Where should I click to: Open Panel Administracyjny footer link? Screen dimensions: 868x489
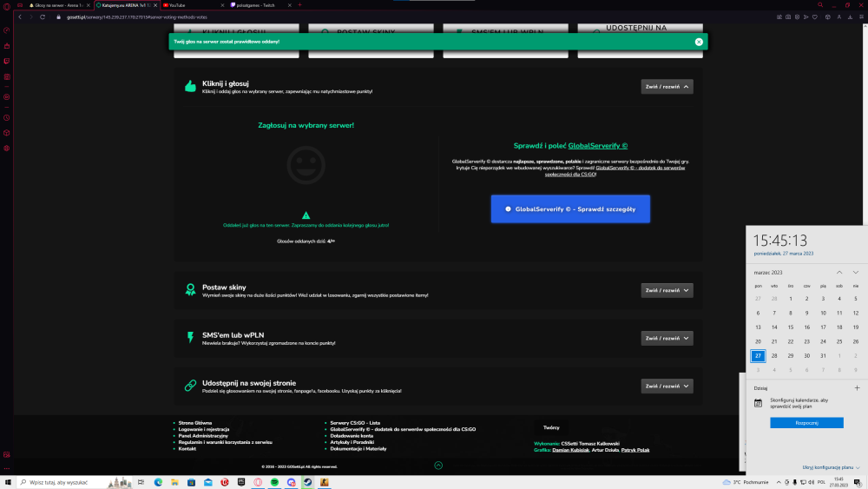point(203,436)
